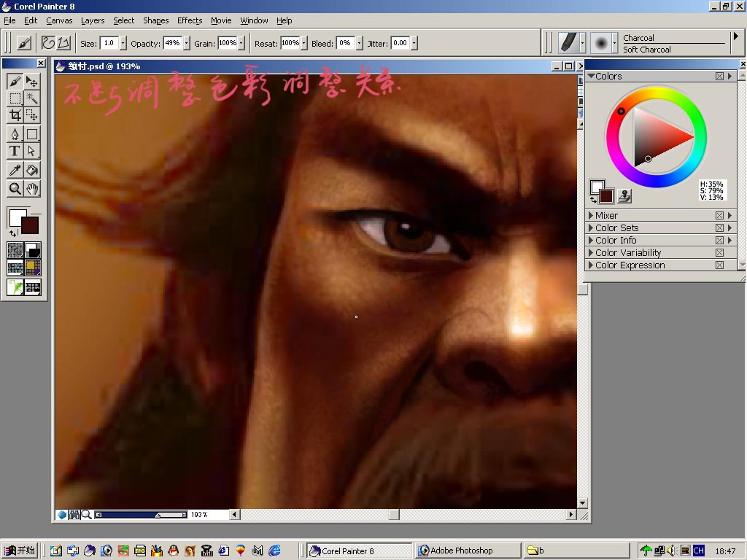Open the Mixer palette flyout menu arrow
Screen dimensions: 747x560
(729, 215)
